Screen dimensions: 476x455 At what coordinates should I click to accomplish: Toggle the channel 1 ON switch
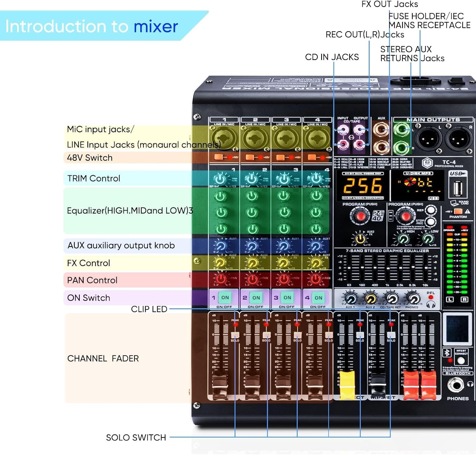pos(225,298)
